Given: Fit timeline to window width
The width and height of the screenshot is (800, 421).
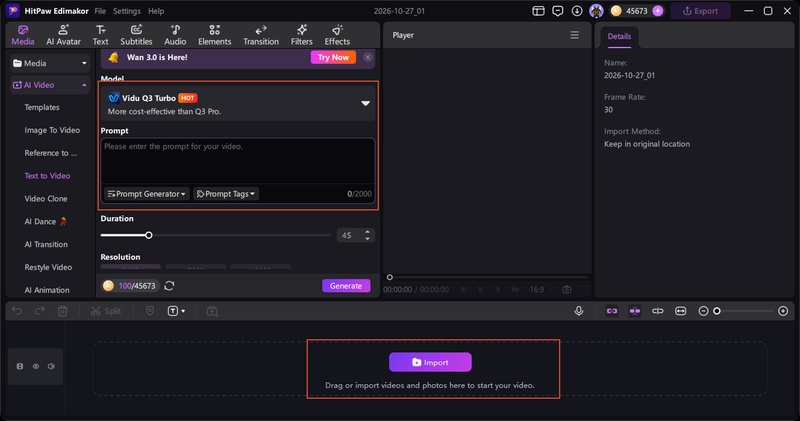Looking at the screenshot, I should [681, 311].
